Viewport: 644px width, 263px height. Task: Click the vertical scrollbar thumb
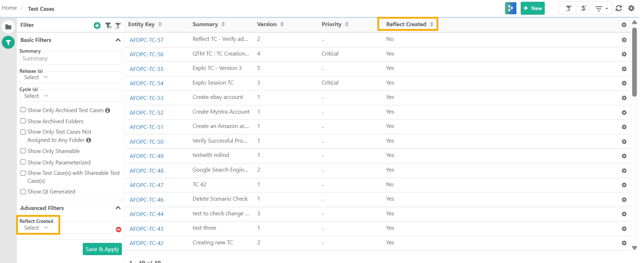coord(634,62)
